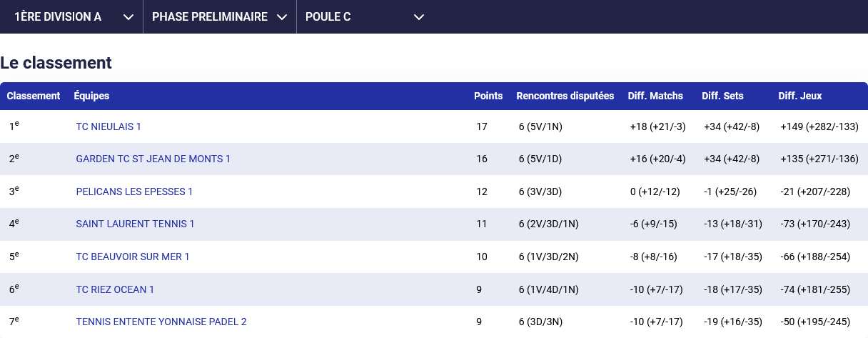Open TC RIEZ OCEAN 1 link

[115, 289]
